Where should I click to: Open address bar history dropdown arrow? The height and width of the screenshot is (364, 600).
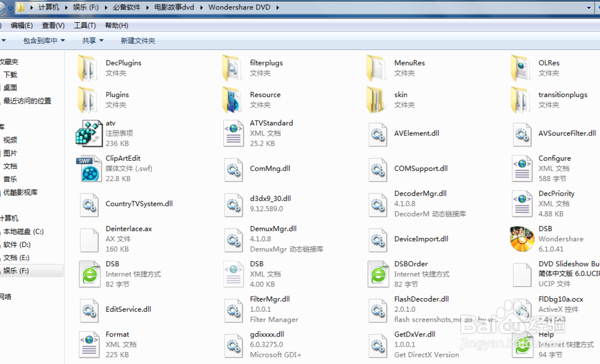coord(589,7)
